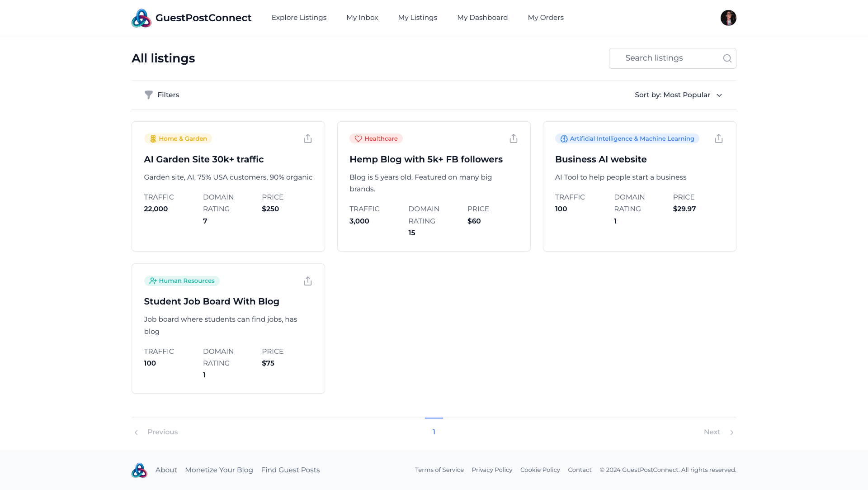Image resolution: width=868 pixels, height=490 pixels.
Task: Share the Hemp Blog listing
Action: (513, 138)
